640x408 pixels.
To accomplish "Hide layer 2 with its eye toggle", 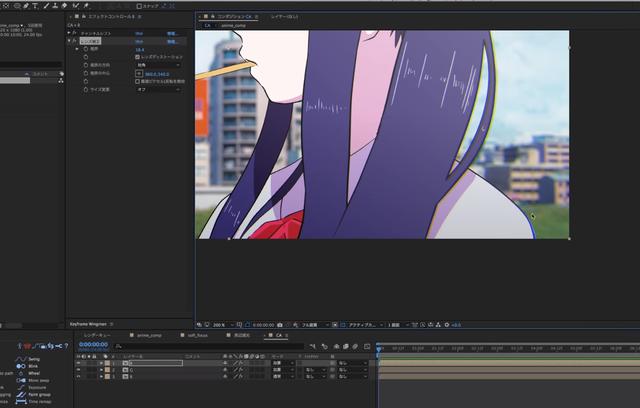I will 79,370.
